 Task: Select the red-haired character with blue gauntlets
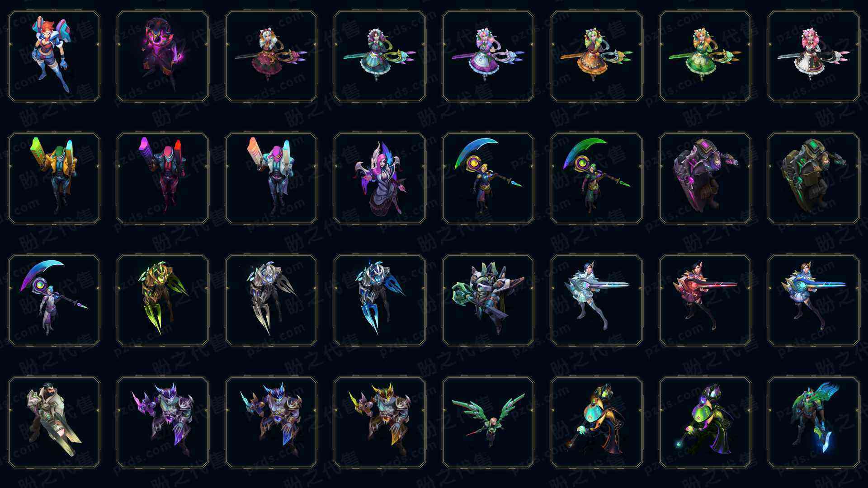(x=54, y=56)
